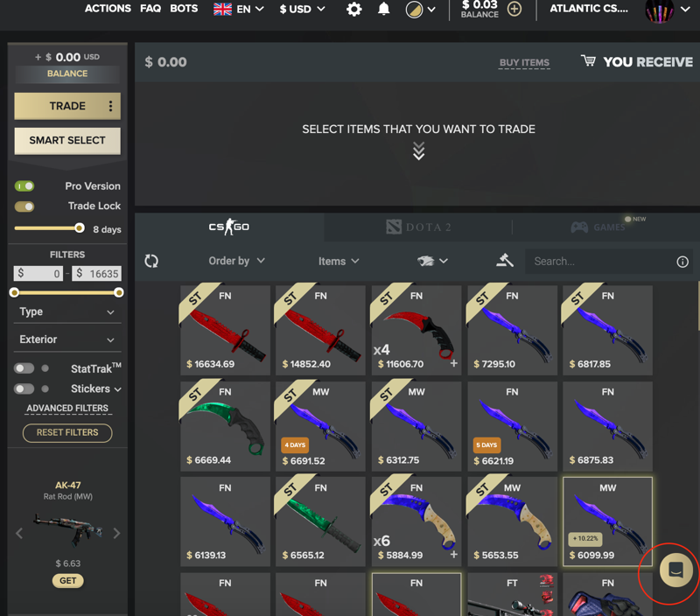Viewport: 700px width, 616px height.
Task: Open the settings gear icon
Action: tap(354, 9)
